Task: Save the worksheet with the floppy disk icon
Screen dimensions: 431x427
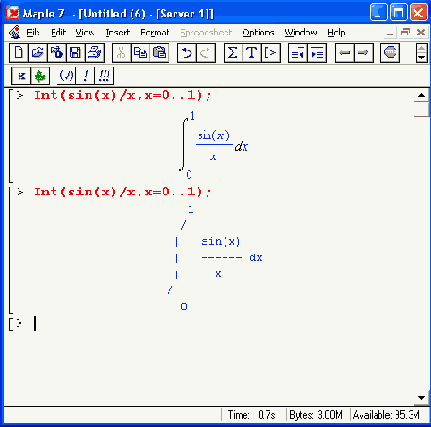Action: [x=75, y=53]
